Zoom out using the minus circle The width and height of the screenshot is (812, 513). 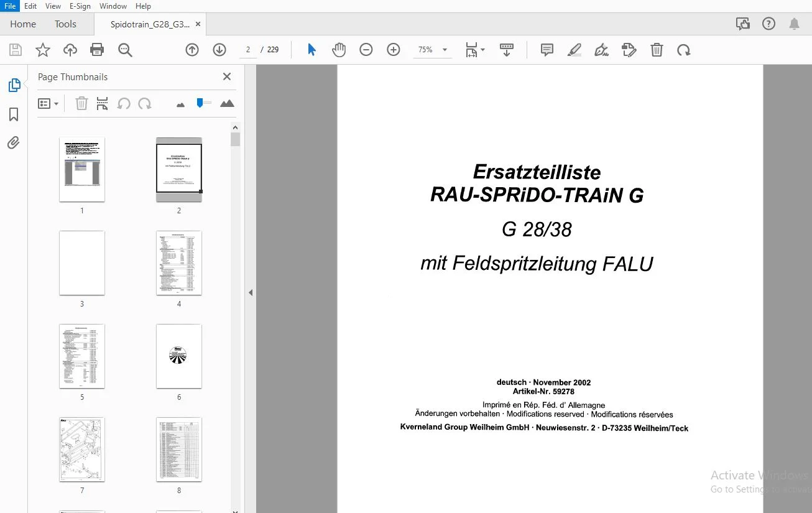coord(366,50)
